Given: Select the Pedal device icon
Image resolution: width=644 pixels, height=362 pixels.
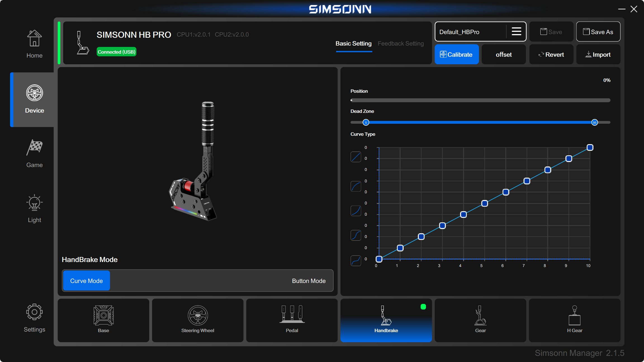Looking at the screenshot, I should [x=292, y=320].
